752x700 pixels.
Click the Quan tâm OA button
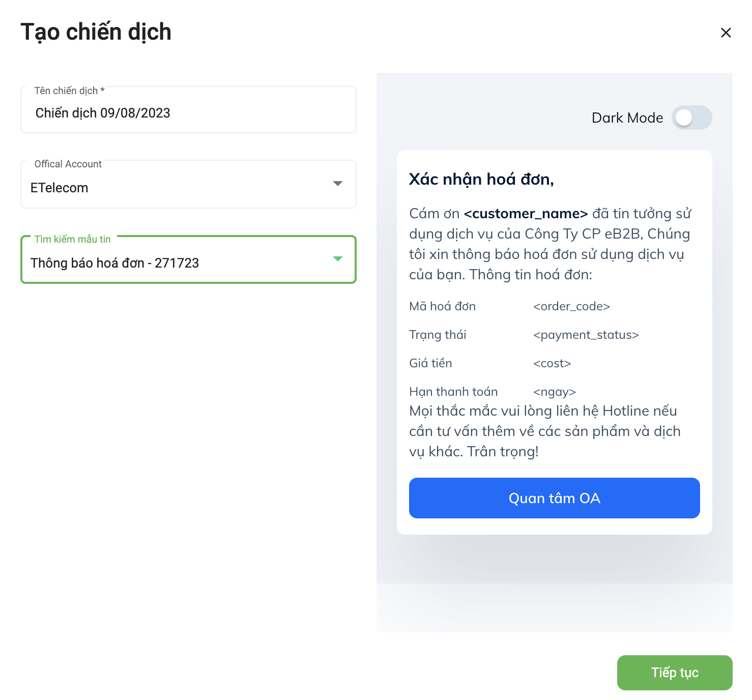[x=555, y=498]
